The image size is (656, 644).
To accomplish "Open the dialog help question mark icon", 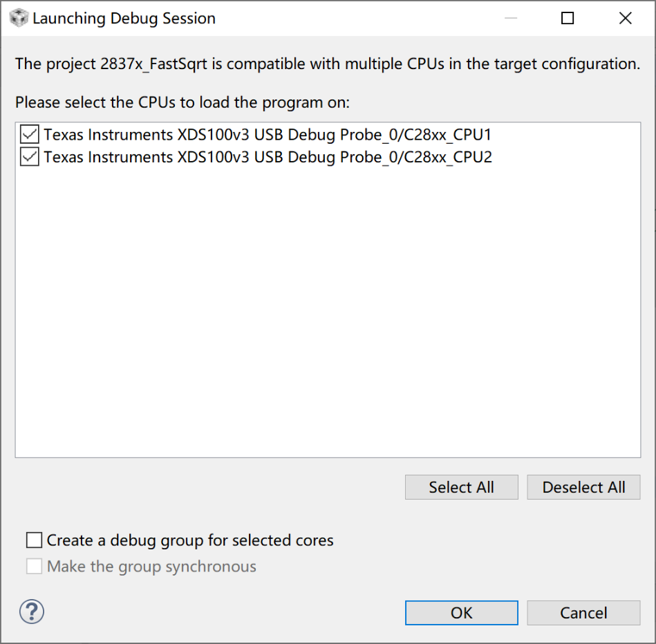I will click(32, 612).
